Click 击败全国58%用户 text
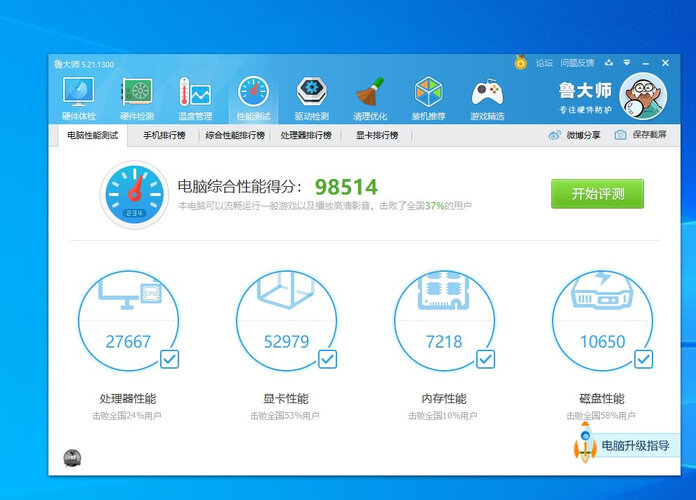The height and width of the screenshot is (500, 696). pyautogui.click(x=601, y=416)
